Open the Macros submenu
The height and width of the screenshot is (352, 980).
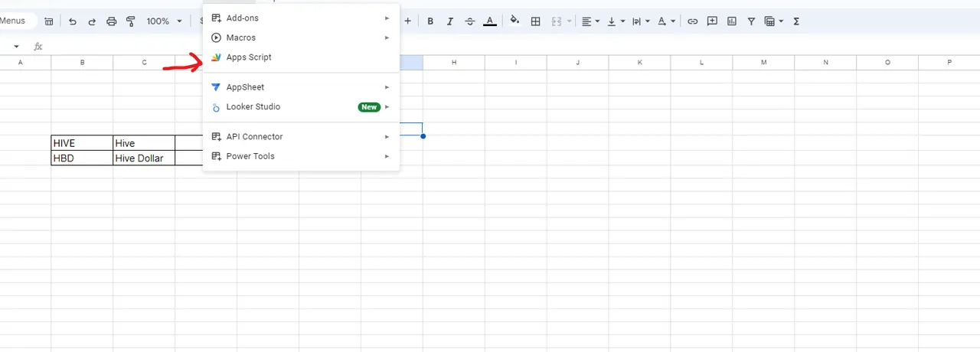(301, 37)
